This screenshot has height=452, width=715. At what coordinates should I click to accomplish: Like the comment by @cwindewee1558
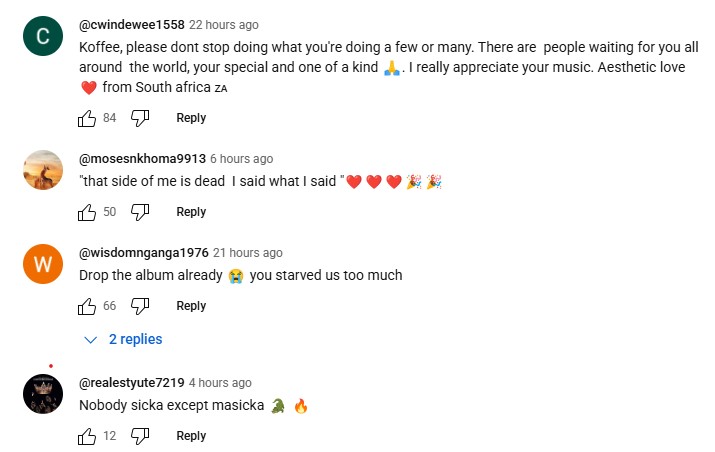87,118
